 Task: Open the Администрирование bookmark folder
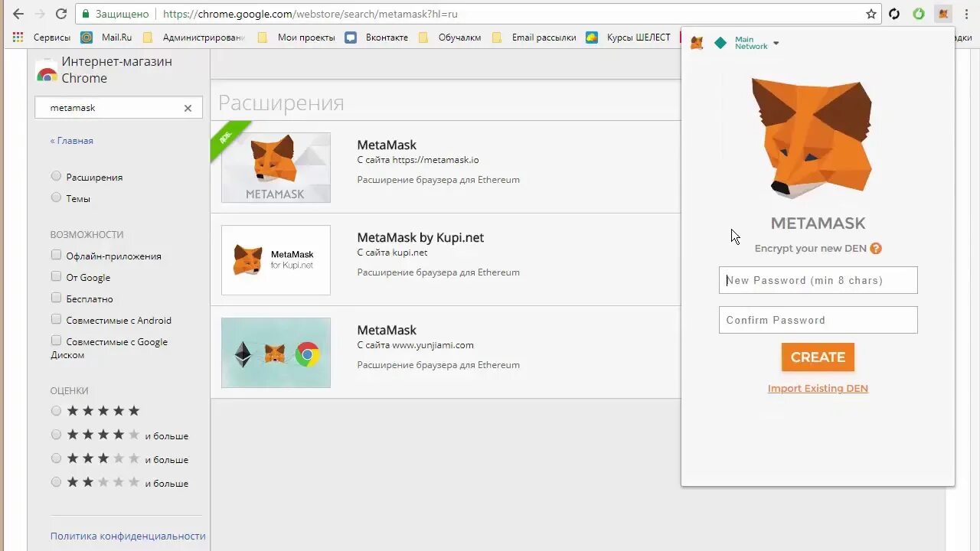tap(194, 37)
